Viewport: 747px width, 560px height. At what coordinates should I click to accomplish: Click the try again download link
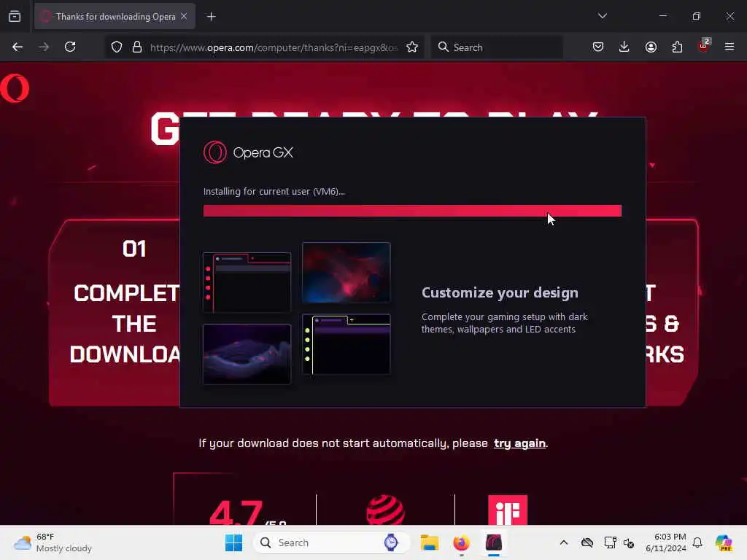tap(519, 443)
